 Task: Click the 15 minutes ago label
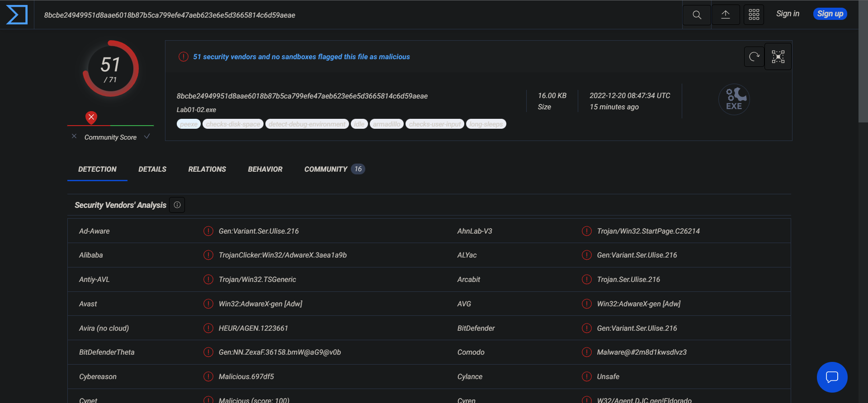coord(614,107)
